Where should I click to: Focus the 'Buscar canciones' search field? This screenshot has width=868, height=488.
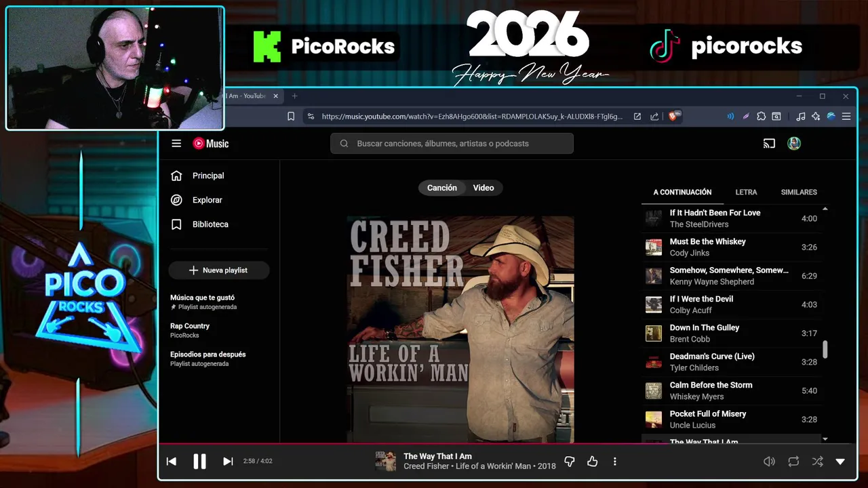click(x=452, y=144)
